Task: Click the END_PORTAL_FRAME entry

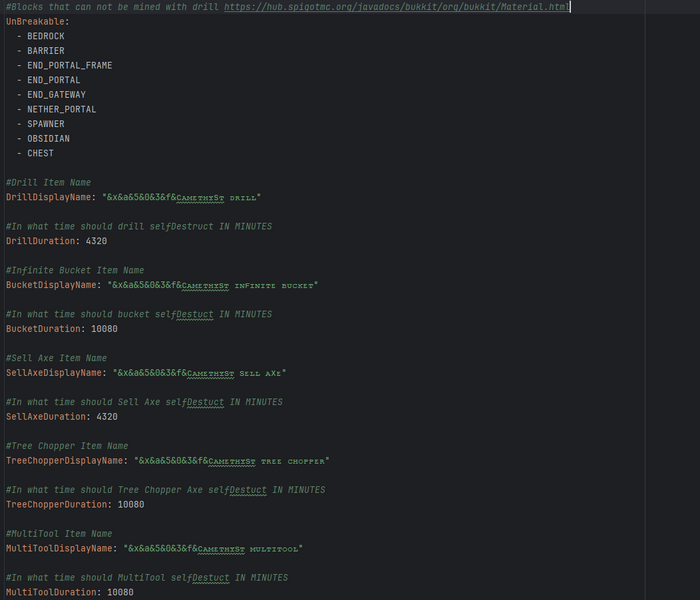Action: click(x=70, y=66)
